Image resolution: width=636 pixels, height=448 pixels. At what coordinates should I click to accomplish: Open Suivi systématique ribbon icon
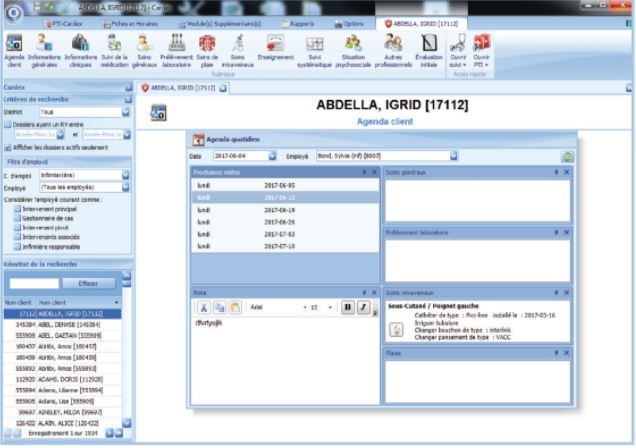point(314,51)
